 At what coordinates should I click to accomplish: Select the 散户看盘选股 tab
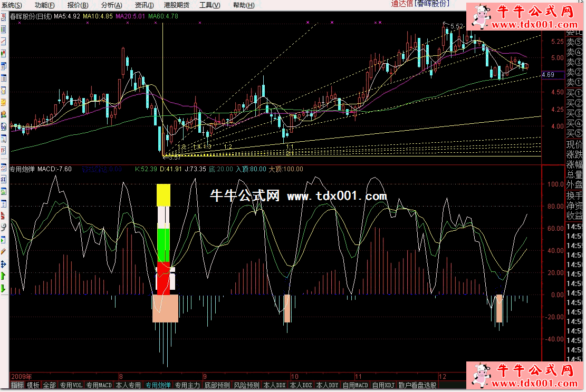point(417,385)
